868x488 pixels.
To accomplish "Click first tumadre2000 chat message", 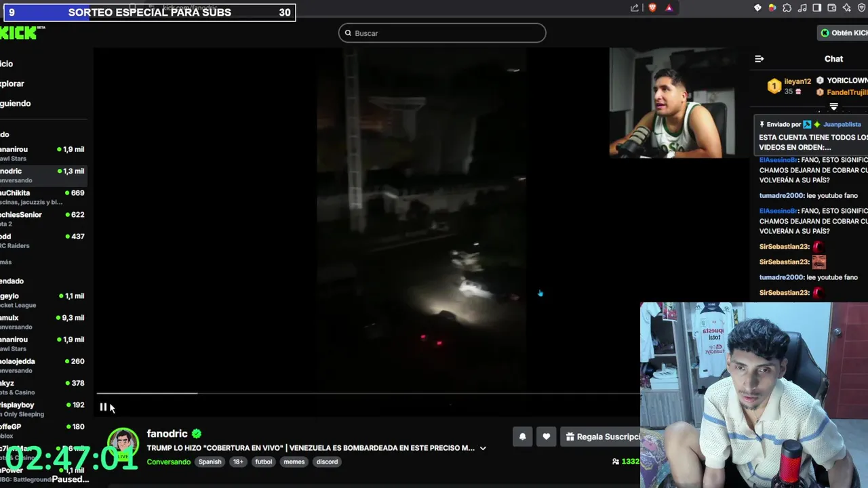I will [x=808, y=196].
